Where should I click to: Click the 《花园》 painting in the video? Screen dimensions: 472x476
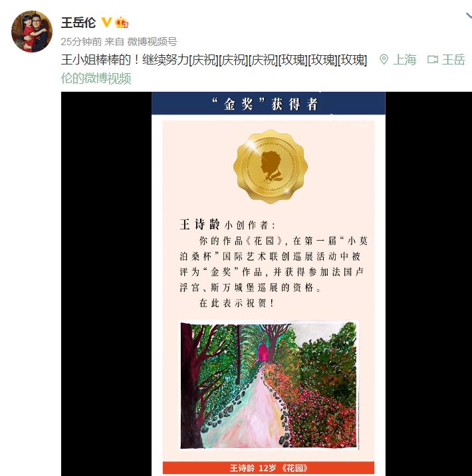coord(269,385)
